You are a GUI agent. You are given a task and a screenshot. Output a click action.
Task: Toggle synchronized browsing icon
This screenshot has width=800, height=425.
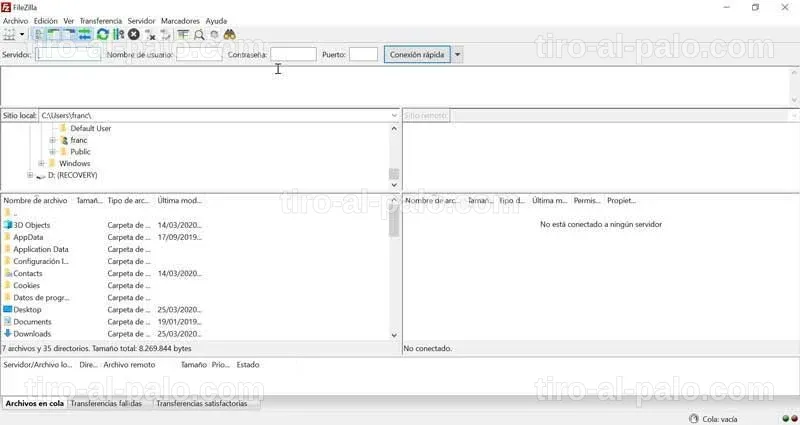click(x=214, y=35)
